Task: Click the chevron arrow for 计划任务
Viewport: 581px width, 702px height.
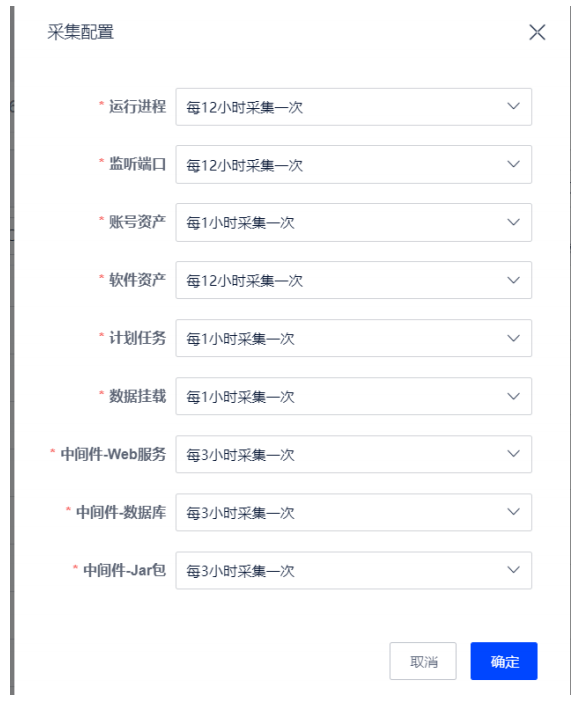Action: [513, 338]
